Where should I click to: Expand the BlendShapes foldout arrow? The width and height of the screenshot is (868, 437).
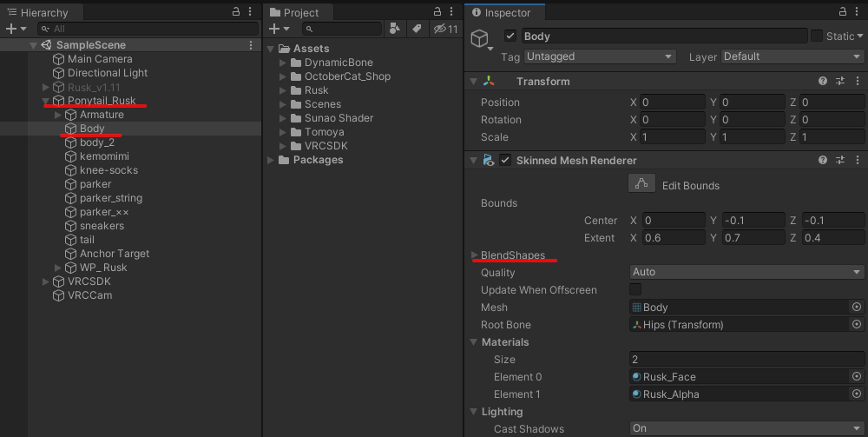click(475, 255)
